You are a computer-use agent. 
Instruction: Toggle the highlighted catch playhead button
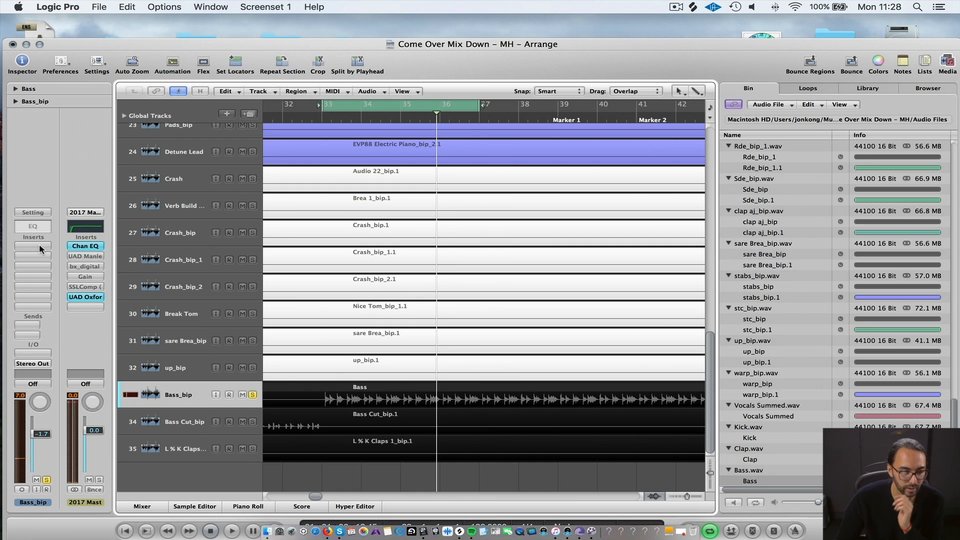pyautogui.click(x=178, y=91)
